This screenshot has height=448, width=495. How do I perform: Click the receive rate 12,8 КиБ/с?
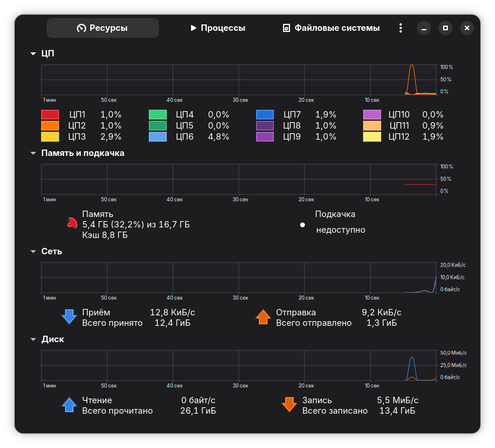pyautogui.click(x=172, y=312)
